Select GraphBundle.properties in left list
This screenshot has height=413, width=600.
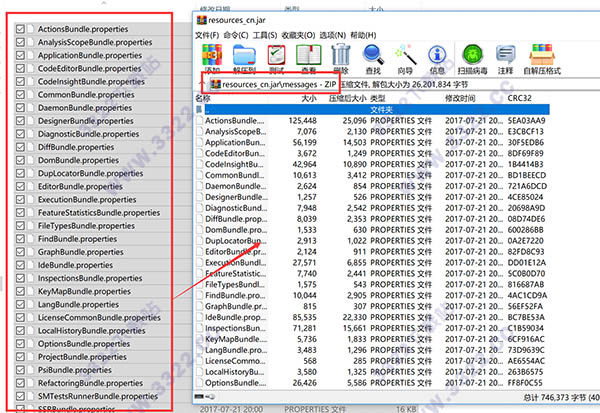tap(80, 252)
